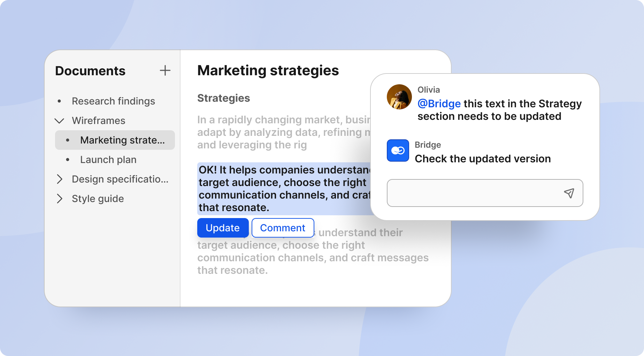Expand the Style guide folder chevron

pyautogui.click(x=60, y=199)
